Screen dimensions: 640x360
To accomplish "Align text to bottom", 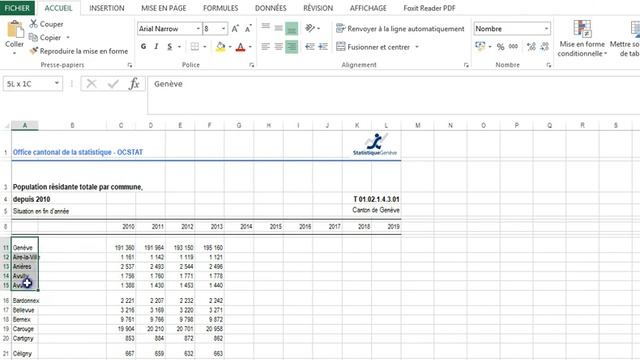I will (x=291, y=28).
